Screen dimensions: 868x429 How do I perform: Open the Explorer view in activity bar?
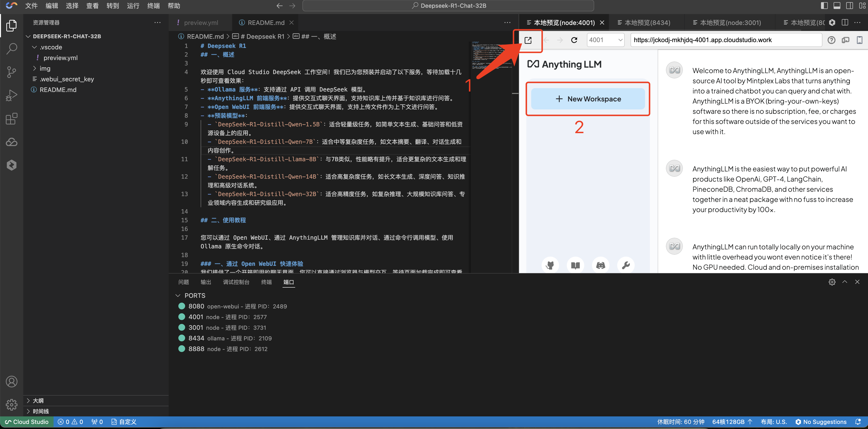click(11, 26)
